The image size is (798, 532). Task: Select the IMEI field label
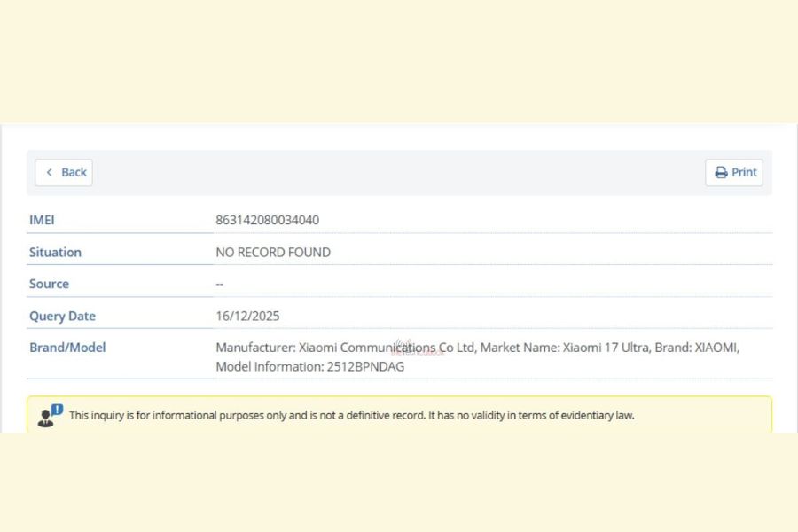42,220
